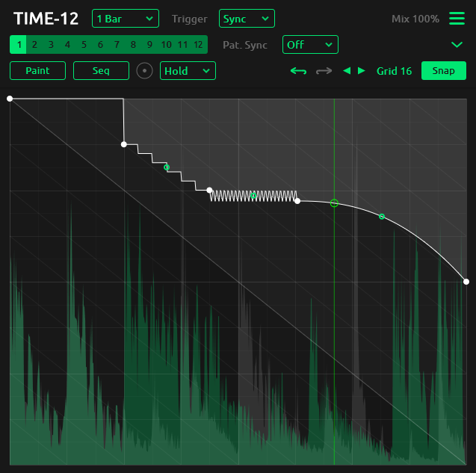Toggle Paint mode
This screenshot has width=476, height=473.
tap(37, 71)
